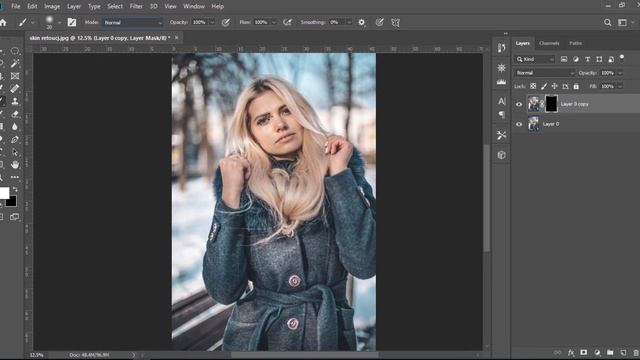Hide the Layer 0 layer
Image resolution: width=640 pixels, height=360 pixels.
coord(519,124)
